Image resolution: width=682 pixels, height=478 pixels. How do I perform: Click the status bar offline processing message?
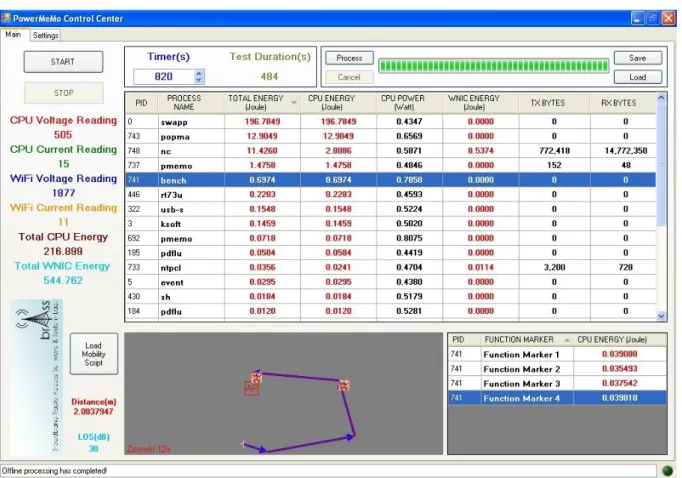click(54, 471)
